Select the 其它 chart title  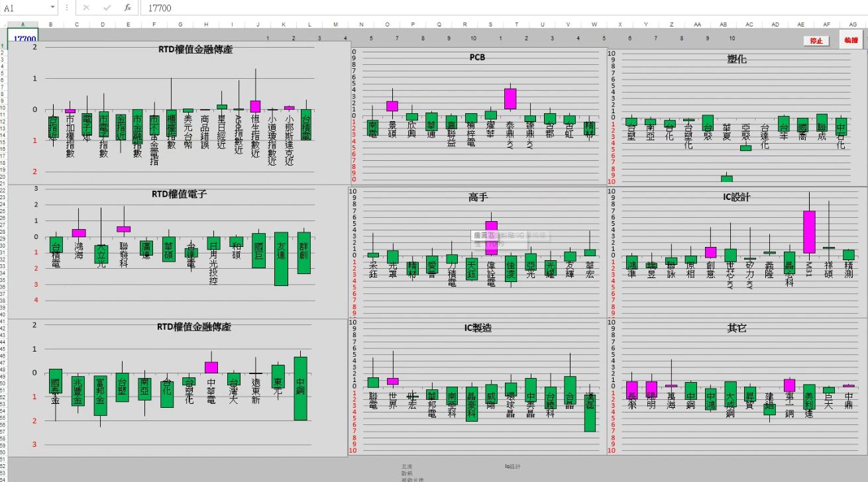[737, 328]
